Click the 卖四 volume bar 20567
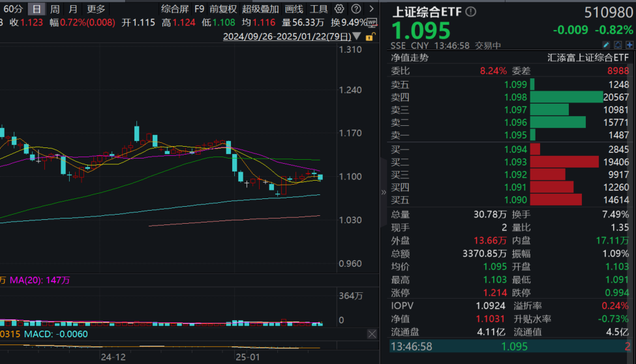 566,97
